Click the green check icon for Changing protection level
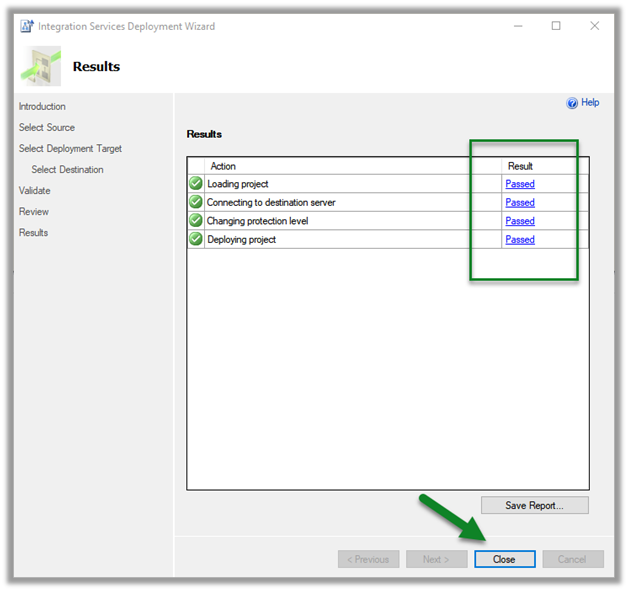Viewport: 628px width, 591px height. point(196,221)
